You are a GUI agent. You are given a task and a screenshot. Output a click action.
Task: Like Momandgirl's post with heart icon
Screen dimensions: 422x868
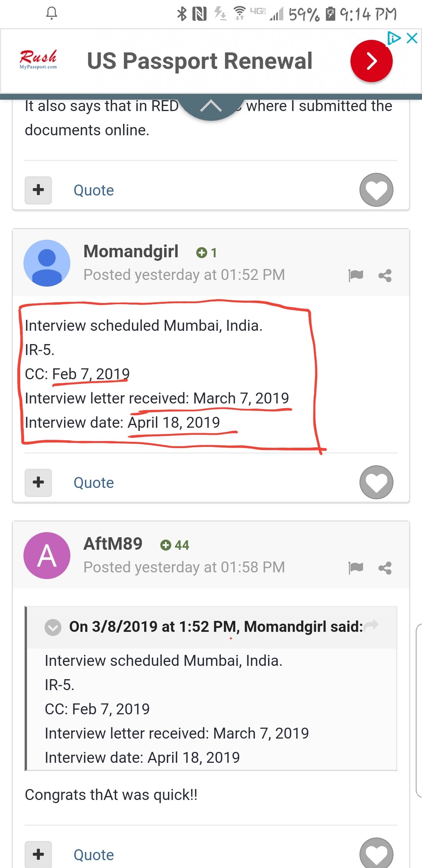376,482
